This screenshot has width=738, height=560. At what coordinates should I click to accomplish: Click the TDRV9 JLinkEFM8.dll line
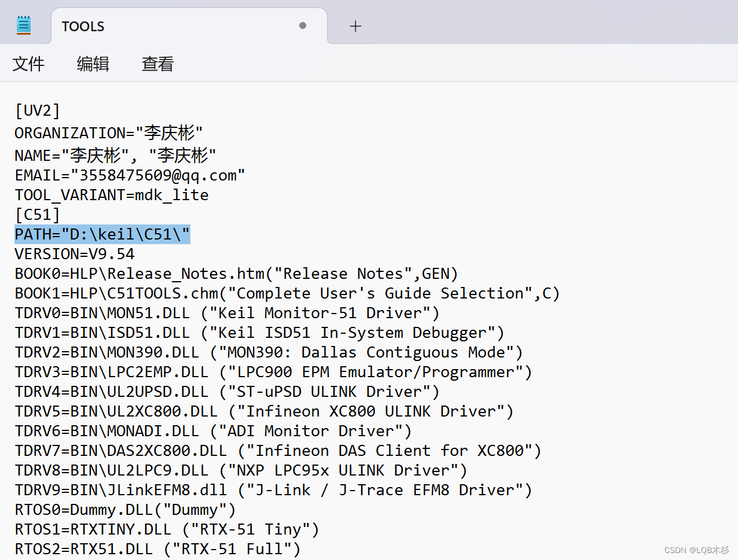[274, 490]
